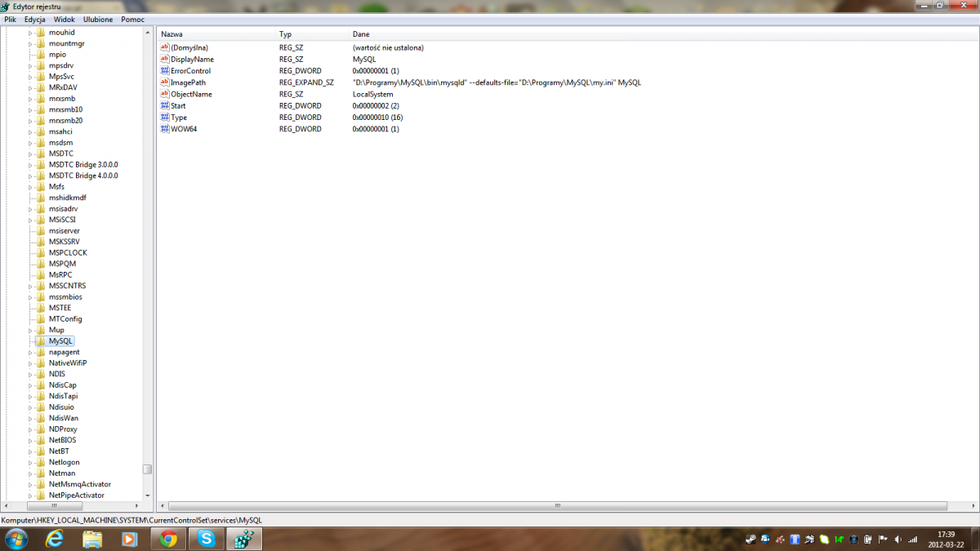Click the ImagePath value icon

pyautogui.click(x=164, y=82)
